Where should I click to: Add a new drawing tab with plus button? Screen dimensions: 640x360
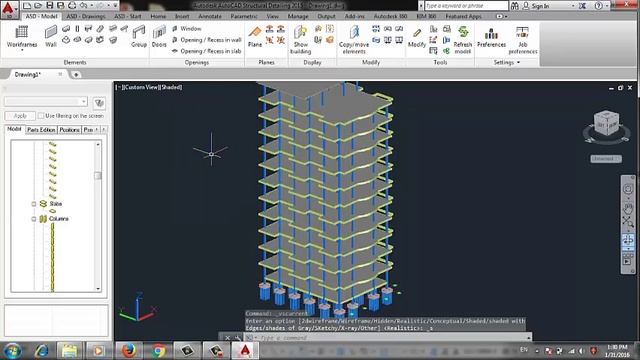pyautogui.click(x=76, y=75)
